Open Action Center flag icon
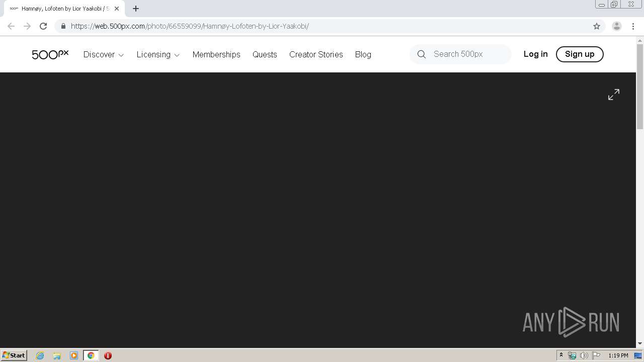The width and height of the screenshot is (644, 362). pyautogui.click(x=596, y=355)
